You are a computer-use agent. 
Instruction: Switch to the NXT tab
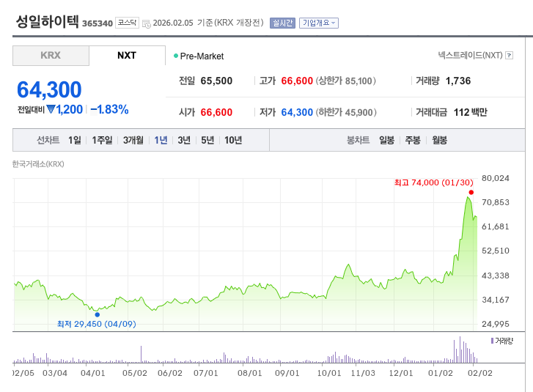(127, 56)
